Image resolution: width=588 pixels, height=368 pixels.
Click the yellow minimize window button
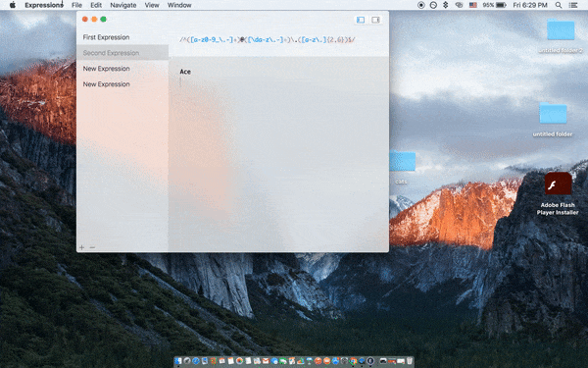click(x=94, y=20)
